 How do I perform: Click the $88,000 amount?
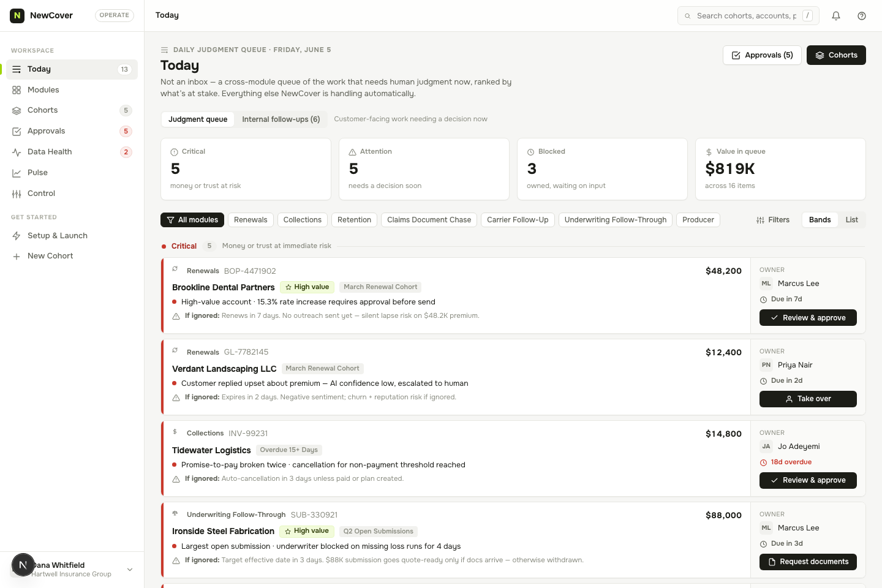tap(723, 516)
